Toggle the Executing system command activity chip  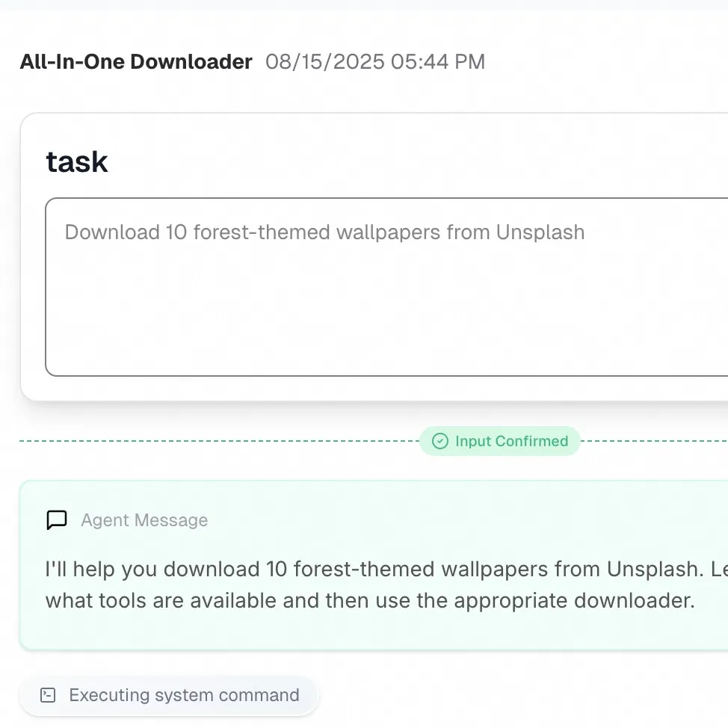169,694
